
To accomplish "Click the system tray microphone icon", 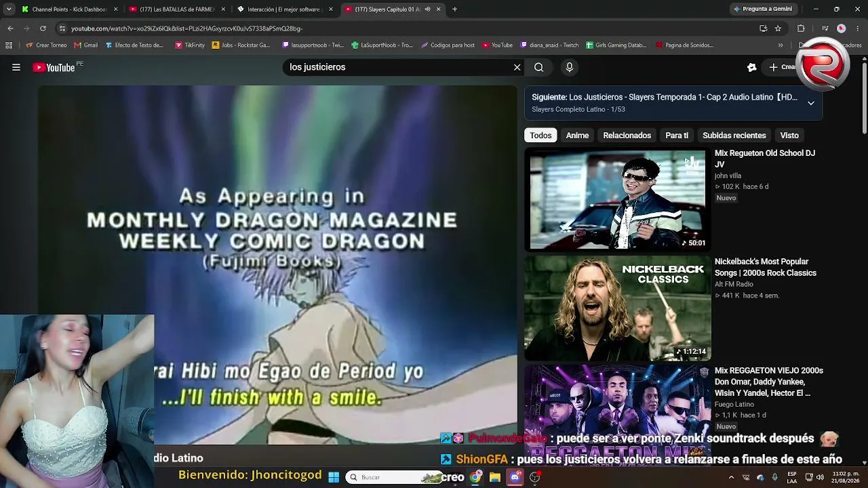I will (774, 477).
